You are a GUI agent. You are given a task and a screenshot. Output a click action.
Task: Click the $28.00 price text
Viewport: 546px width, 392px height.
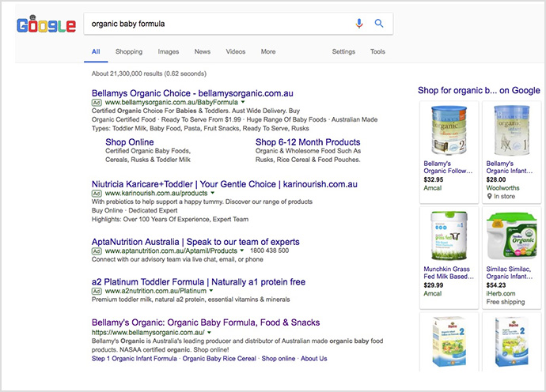click(x=496, y=179)
